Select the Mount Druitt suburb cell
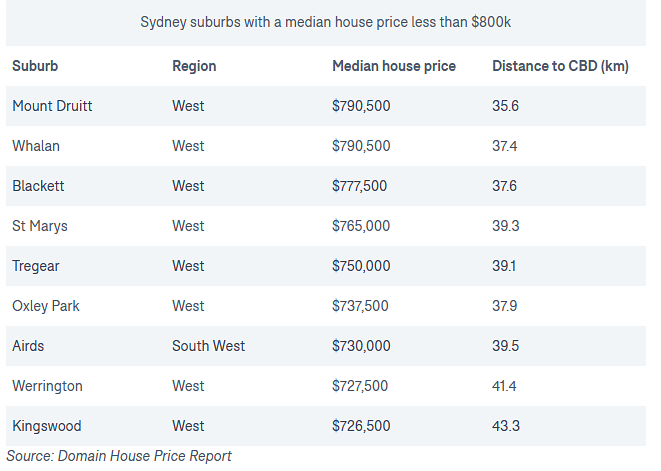 [x=52, y=106]
